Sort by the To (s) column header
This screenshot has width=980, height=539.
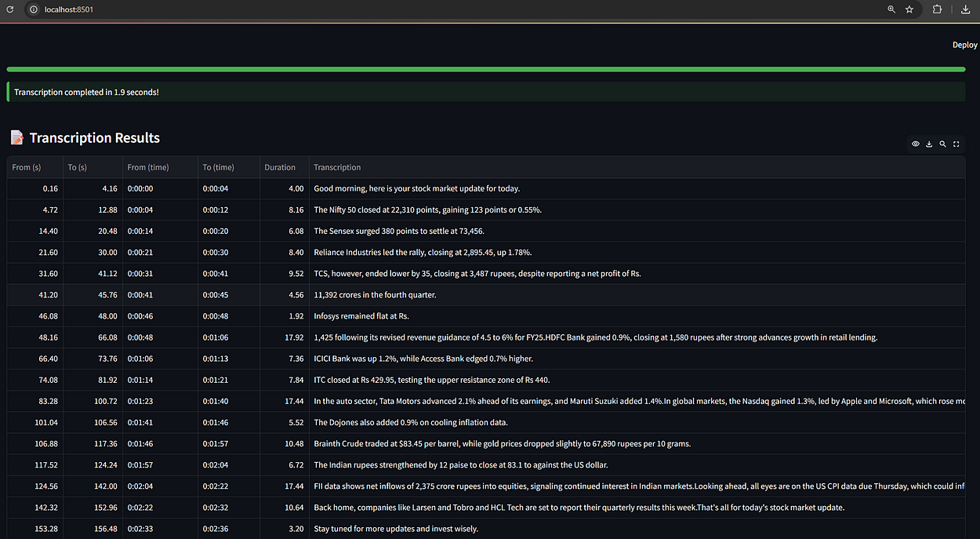click(93, 167)
